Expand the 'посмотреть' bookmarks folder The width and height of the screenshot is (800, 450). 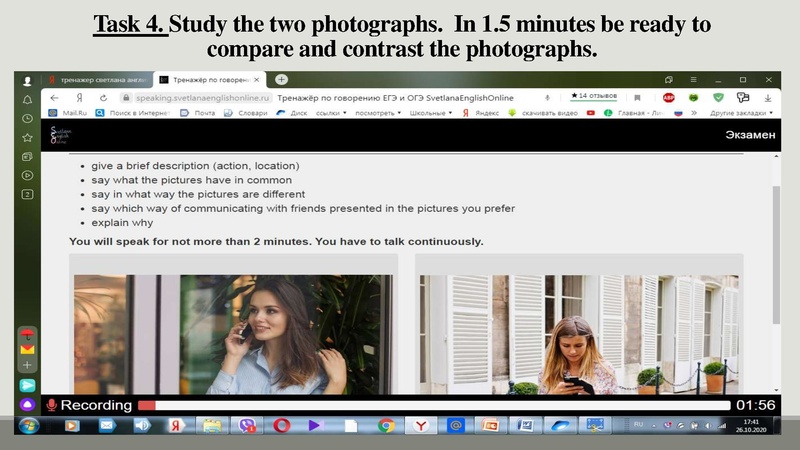tap(378, 113)
